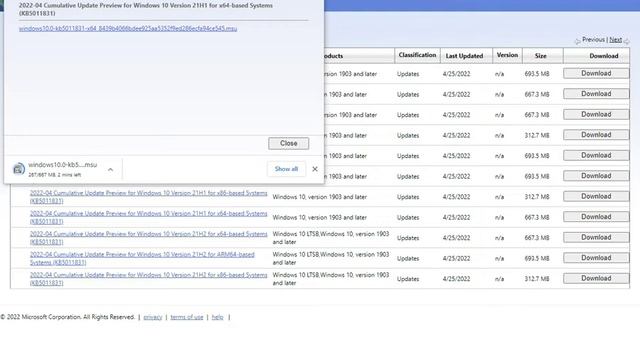The image size is (640, 360).
Task: Open the 21H2 x64-based Systems update link
Action: pyautogui.click(x=148, y=238)
